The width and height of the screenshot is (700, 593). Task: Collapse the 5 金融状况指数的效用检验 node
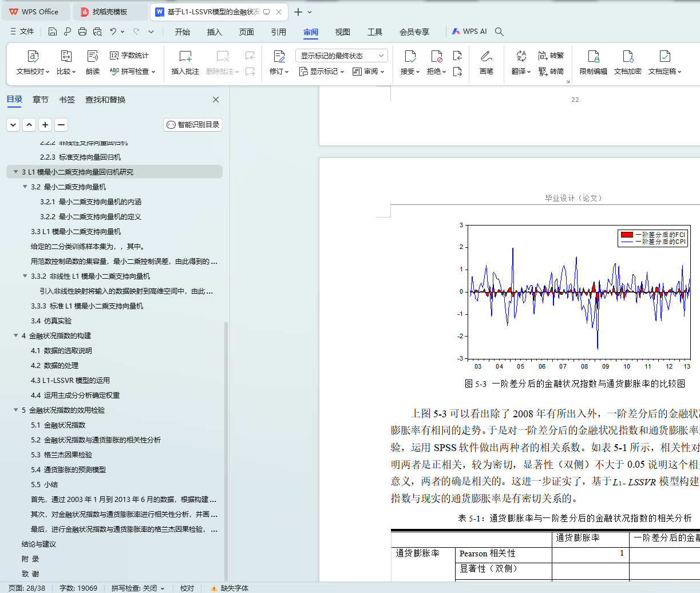[x=15, y=410]
